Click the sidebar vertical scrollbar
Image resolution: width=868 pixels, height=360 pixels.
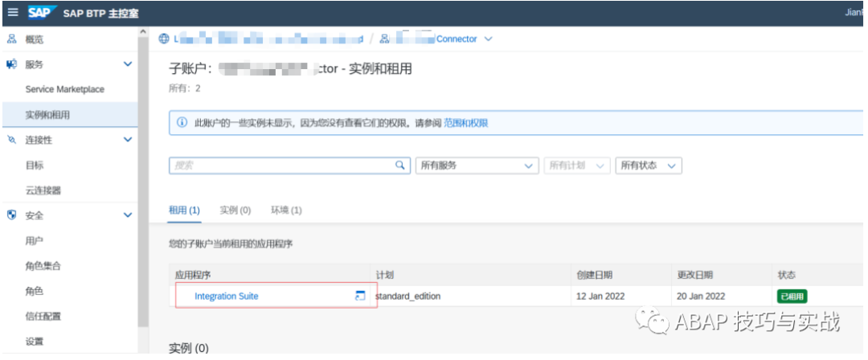tap(143, 182)
